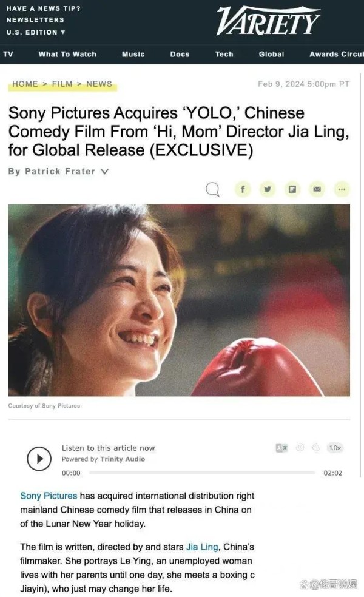Share article by email icon
The height and width of the screenshot is (597, 364).
click(317, 189)
